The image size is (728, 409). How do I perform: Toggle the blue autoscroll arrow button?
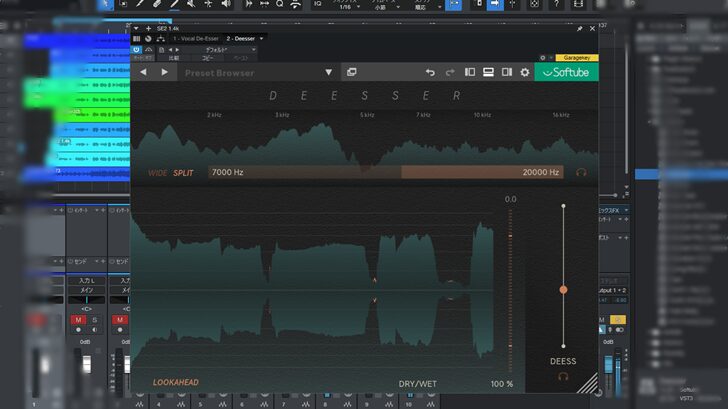tap(495, 4)
